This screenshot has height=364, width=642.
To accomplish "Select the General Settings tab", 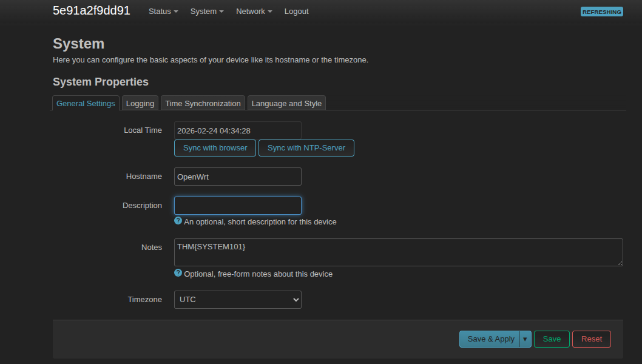I will (86, 103).
